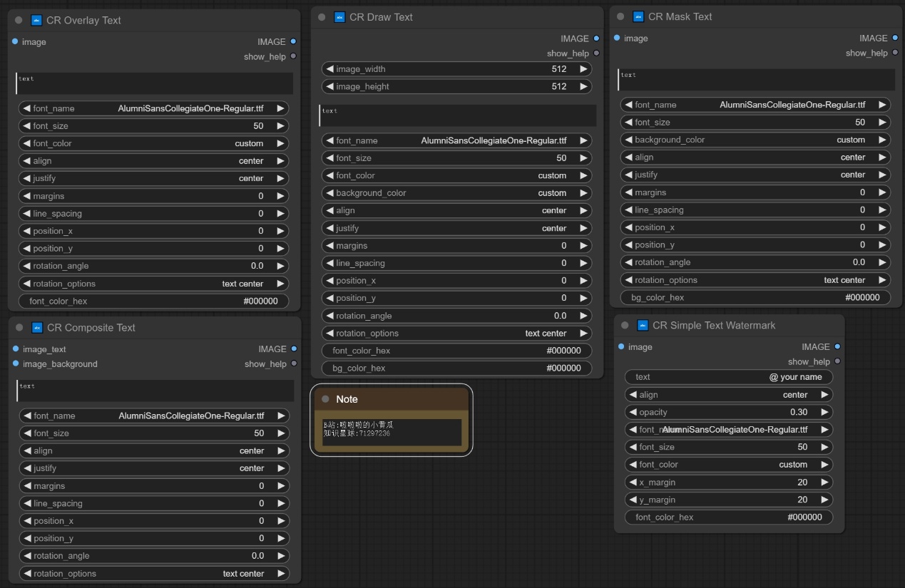Open the font_color dropdown in CR Overlay Text

tap(153, 144)
